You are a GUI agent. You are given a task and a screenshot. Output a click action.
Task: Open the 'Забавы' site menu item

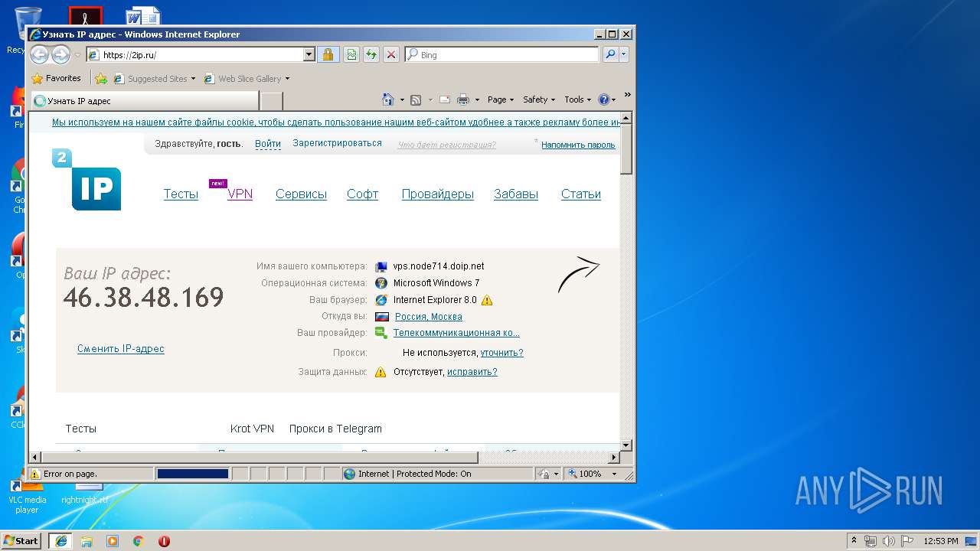516,194
